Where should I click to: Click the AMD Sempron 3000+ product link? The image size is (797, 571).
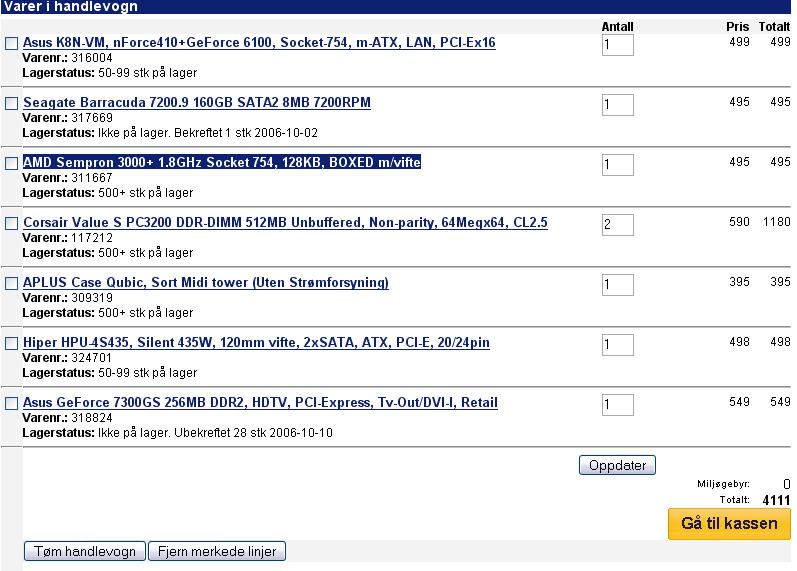(x=221, y=163)
